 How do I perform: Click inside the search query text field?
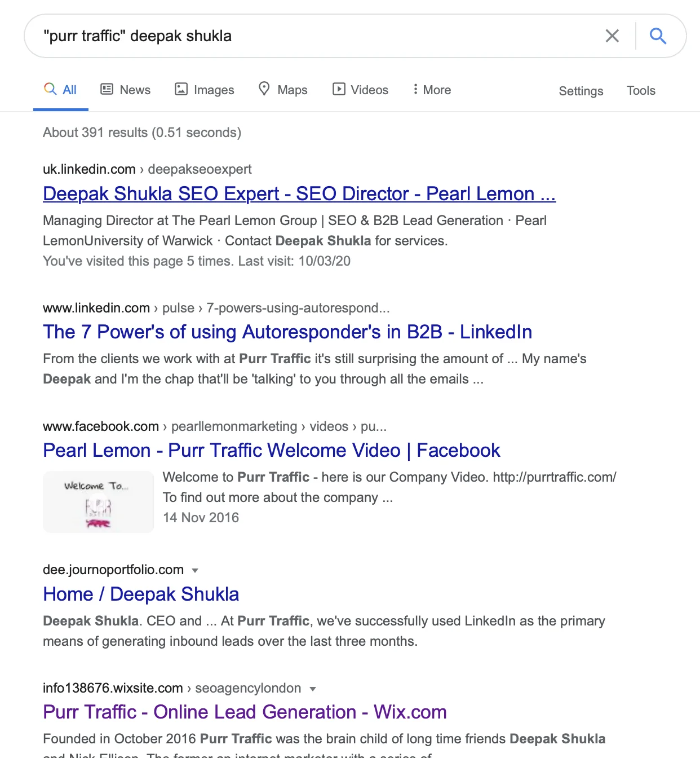[x=316, y=36]
